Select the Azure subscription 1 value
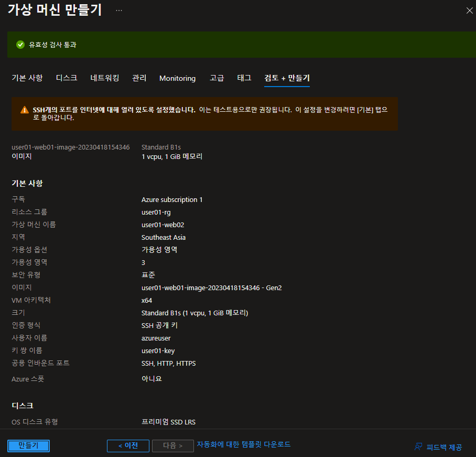476x457 pixels. click(172, 199)
